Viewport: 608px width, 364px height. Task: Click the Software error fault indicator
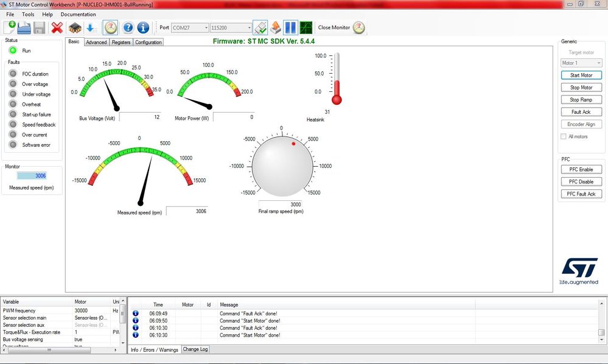pyautogui.click(x=13, y=145)
